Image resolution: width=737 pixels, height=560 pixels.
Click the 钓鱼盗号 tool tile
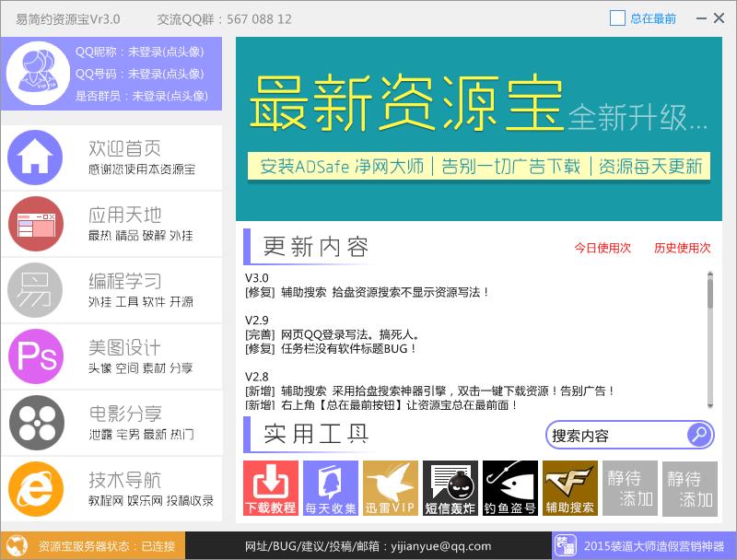click(510, 488)
